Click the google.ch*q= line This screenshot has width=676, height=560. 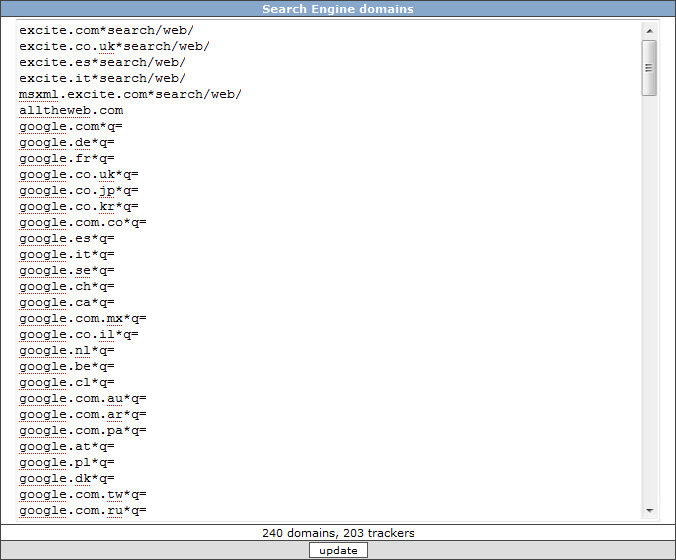coord(67,286)
